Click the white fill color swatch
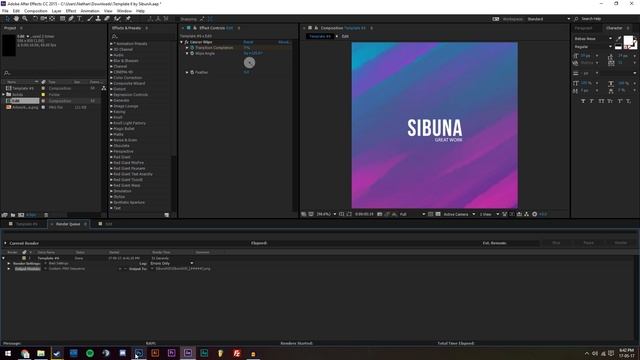Screen dimensions: 640x360 coord(628,40)
